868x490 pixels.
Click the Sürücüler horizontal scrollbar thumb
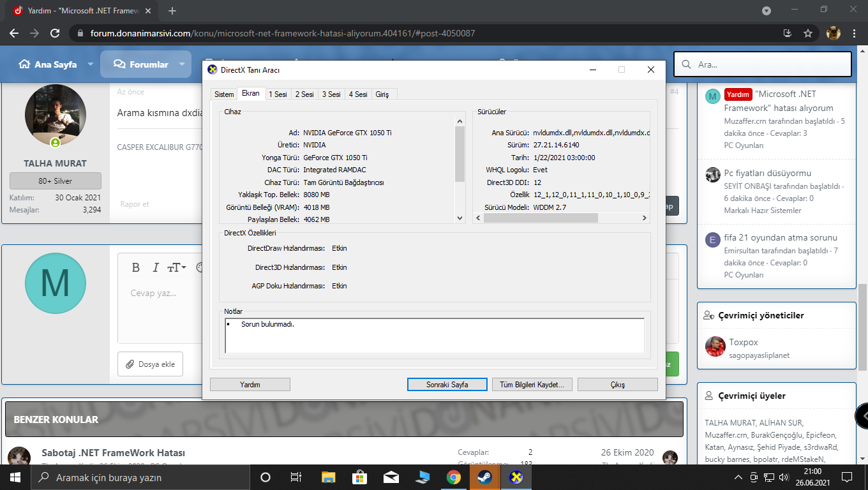point(541,218)
